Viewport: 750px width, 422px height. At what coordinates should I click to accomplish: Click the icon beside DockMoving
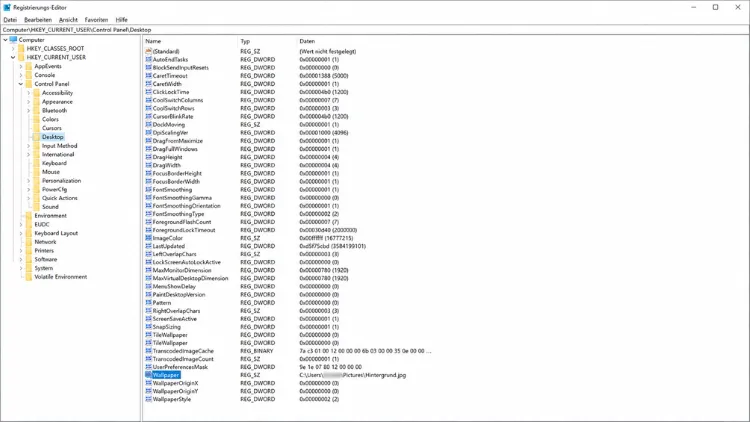coord(148,124)
